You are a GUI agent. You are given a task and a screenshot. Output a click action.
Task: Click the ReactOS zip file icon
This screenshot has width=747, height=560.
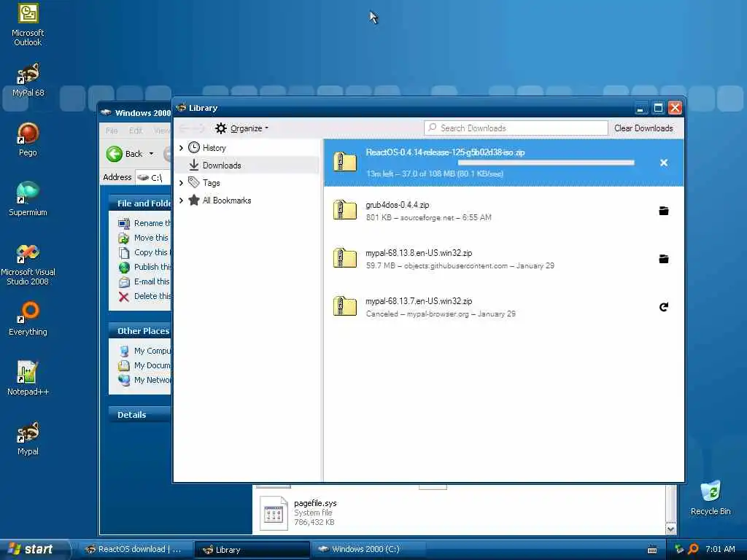(x=345, y=162)
